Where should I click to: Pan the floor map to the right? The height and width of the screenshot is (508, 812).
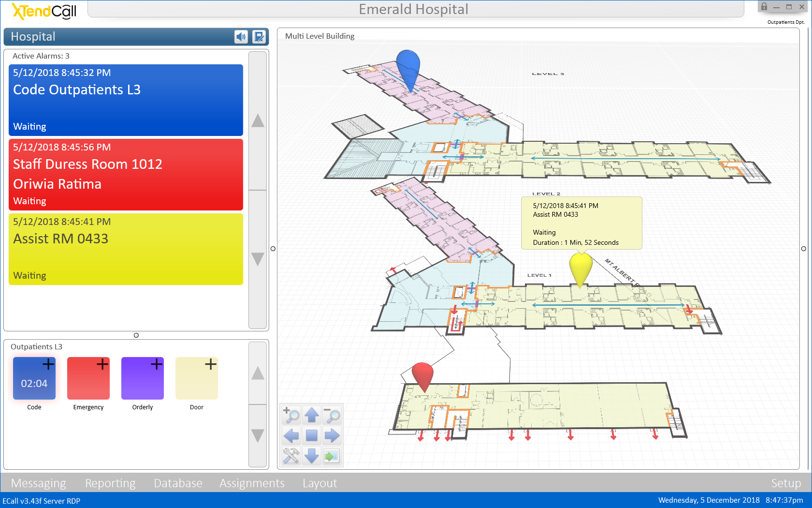332,436
